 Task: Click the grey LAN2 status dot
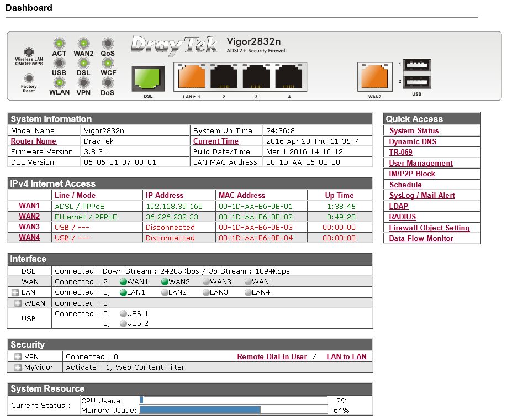pos(165,292)
